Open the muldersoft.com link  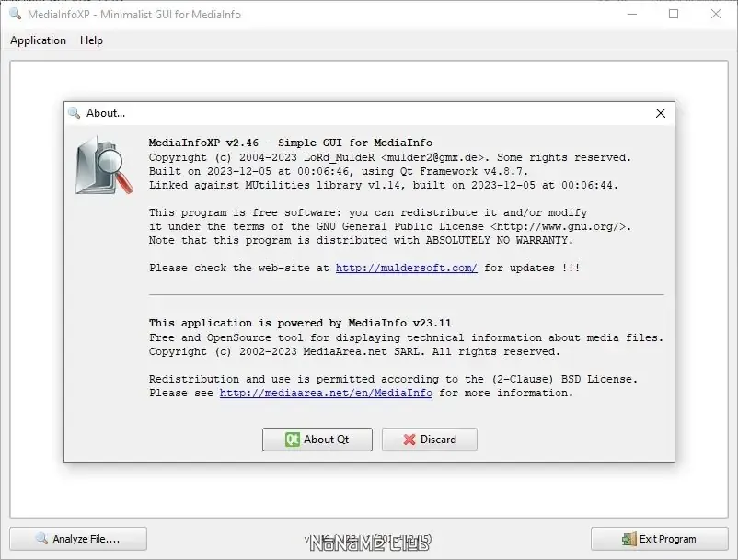[x=406, y=268]
